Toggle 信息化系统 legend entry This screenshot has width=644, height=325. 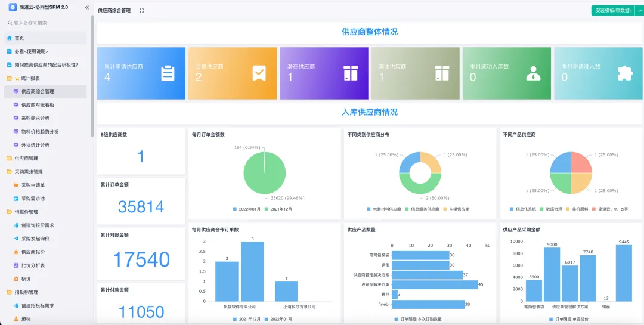[x=523, y=209]
